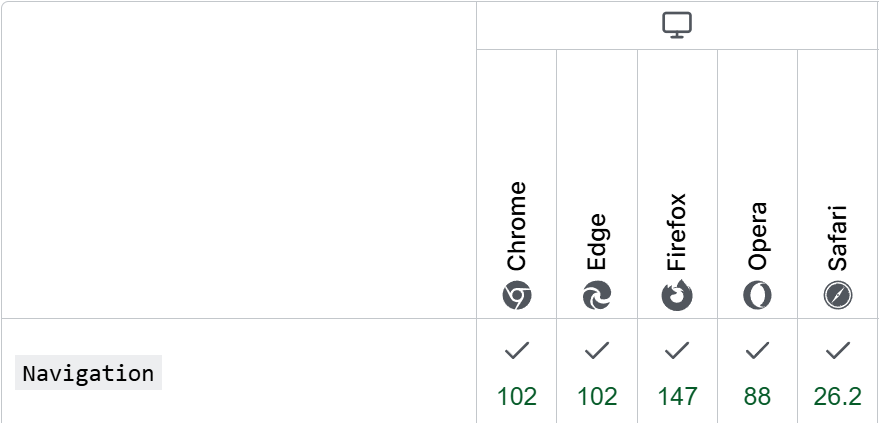Click the Edge browser logo icon

(597, 295)
